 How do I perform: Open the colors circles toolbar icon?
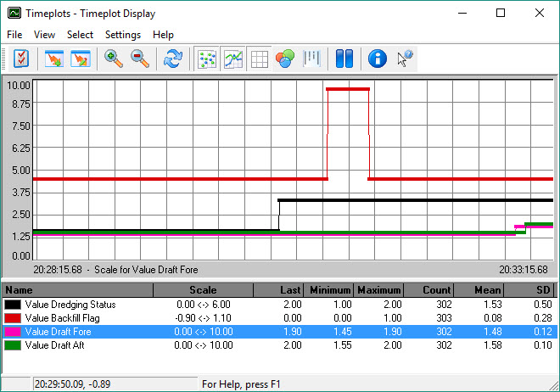[285, 59]
